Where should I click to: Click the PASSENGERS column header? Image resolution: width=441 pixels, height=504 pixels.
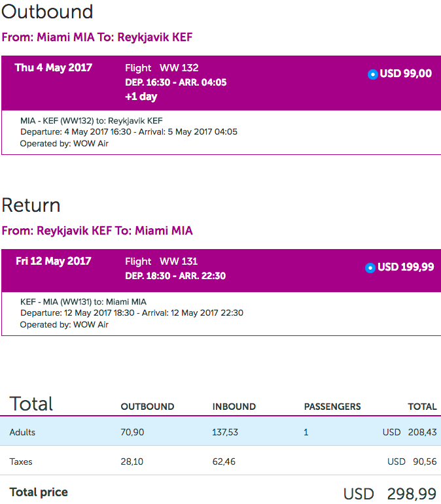tap(332, 407)
